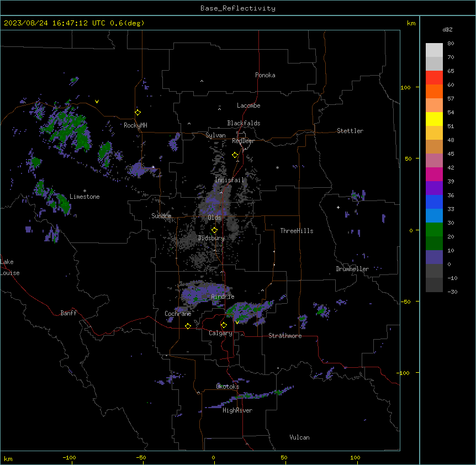Click the ThreeHills label
The width and height of the screenshot is (476, 465).
coord(297,231)
